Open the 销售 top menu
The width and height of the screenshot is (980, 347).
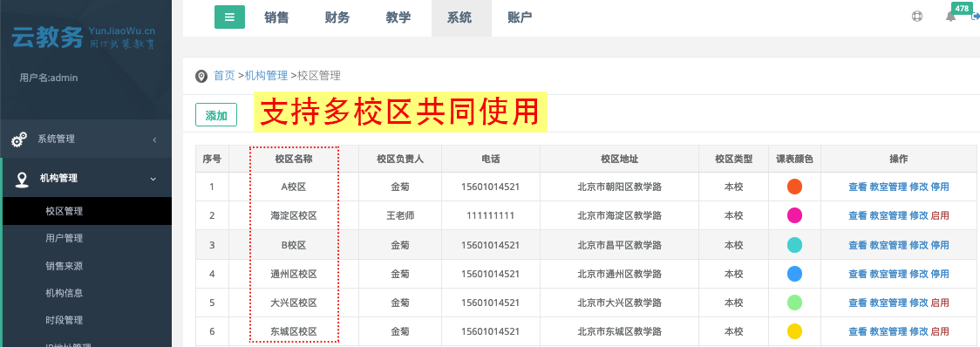click(x=276, y=17)
